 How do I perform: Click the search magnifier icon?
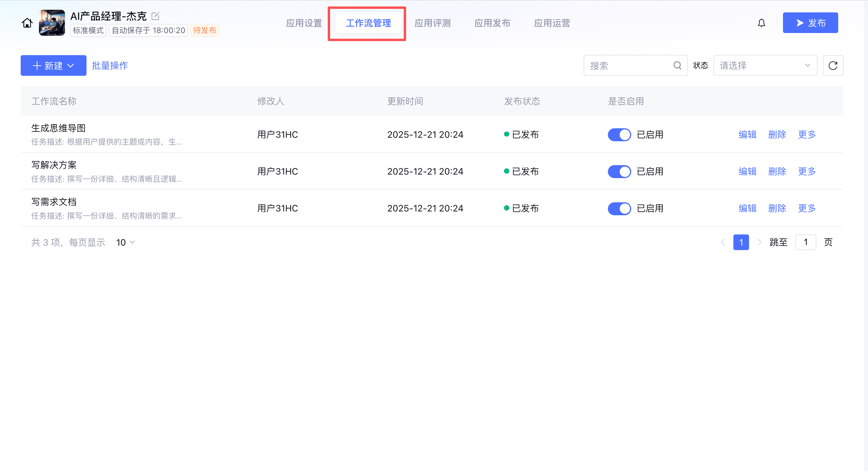pos(677,65)
